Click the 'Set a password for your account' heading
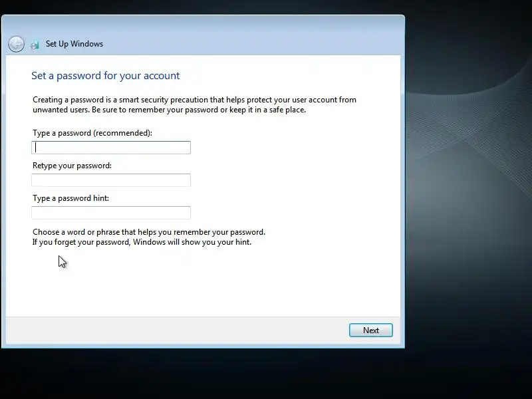 click(106, 75)
